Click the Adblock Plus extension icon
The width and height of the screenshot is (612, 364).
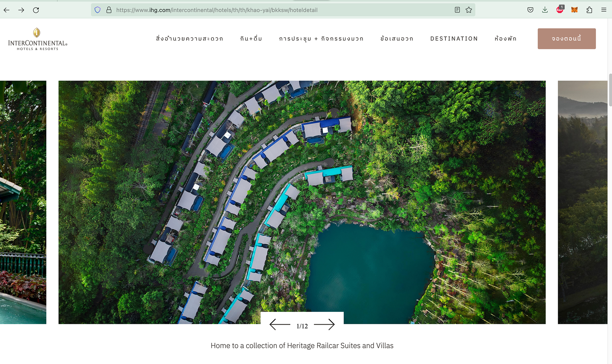(560, 10)
